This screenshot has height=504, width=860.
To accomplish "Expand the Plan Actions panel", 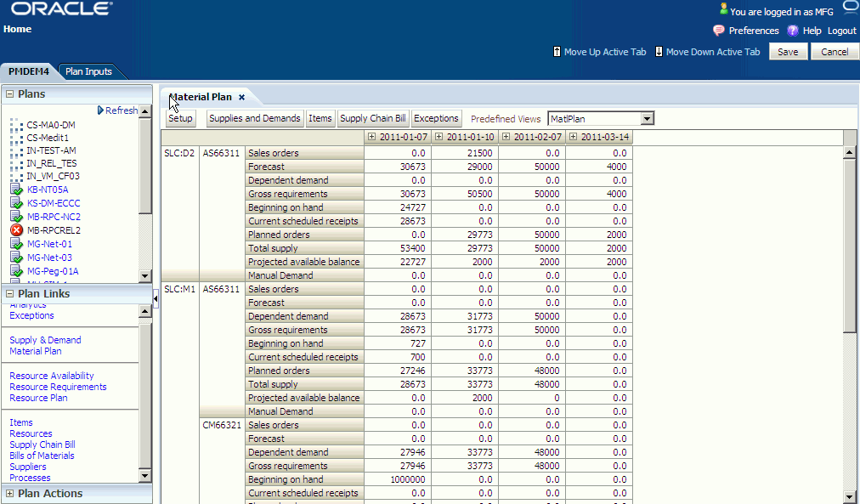I will [9, 493].
